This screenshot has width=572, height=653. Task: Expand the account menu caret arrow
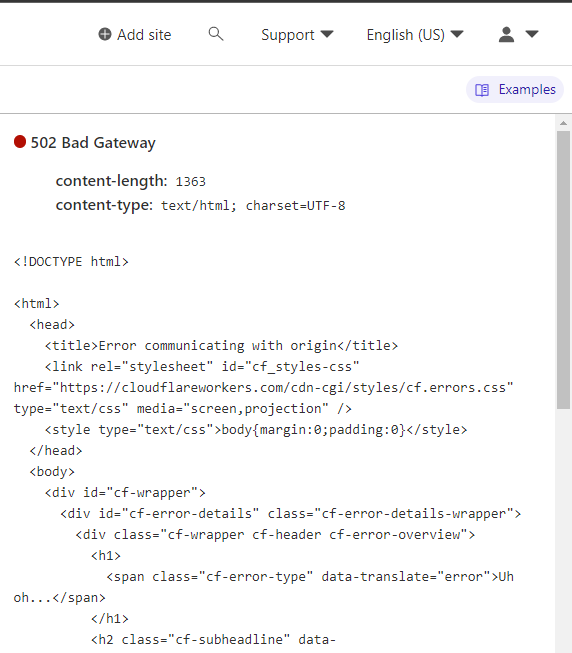point(532,34)
